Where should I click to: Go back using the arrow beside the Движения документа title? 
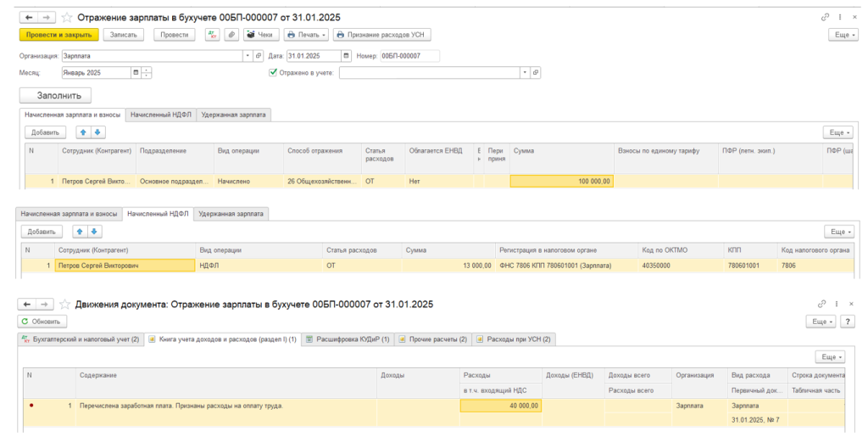tap(26, 304)
